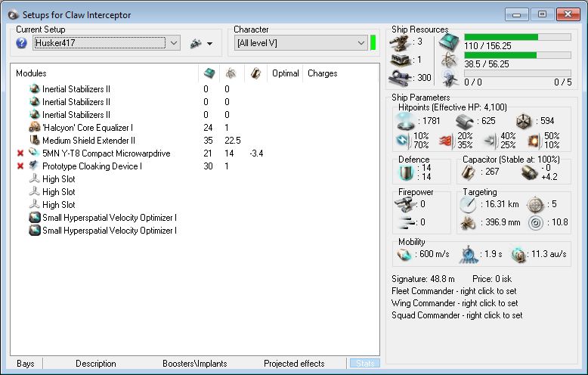Click the scan resolution icon
The image size is (588, 375).
(468, 223)
